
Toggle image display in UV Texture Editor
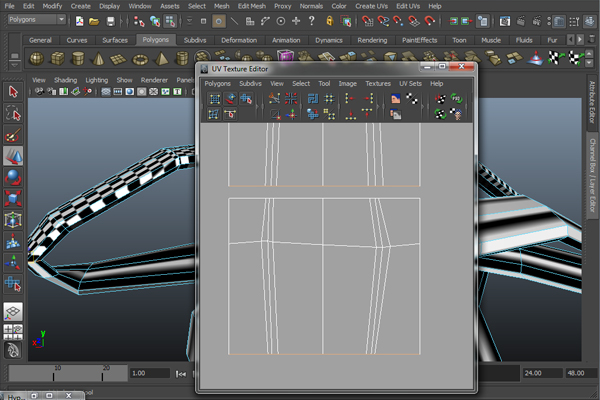pyautogui.click(x=395, y=99)
